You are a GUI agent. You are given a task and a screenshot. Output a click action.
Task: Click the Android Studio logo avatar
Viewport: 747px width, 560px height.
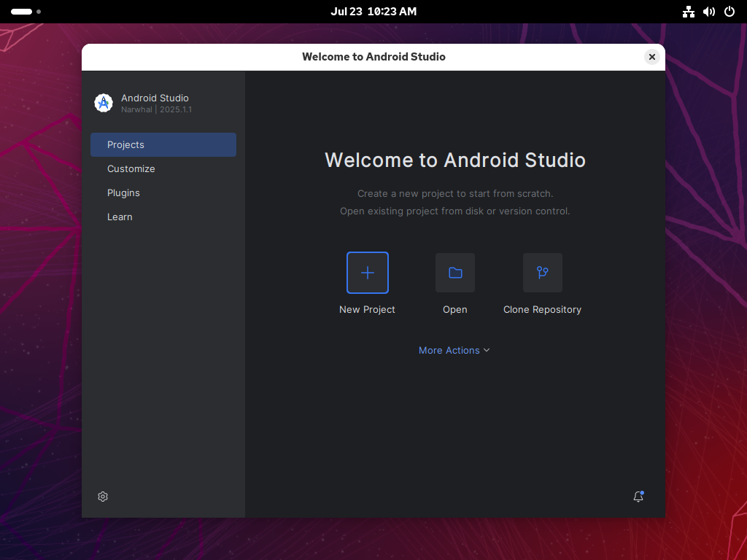point(104,103)
